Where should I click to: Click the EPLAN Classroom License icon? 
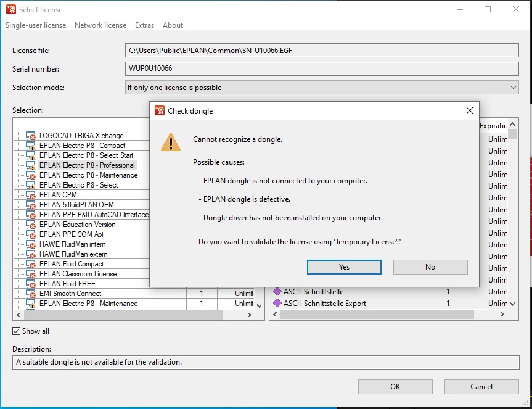tap(31, 273)
